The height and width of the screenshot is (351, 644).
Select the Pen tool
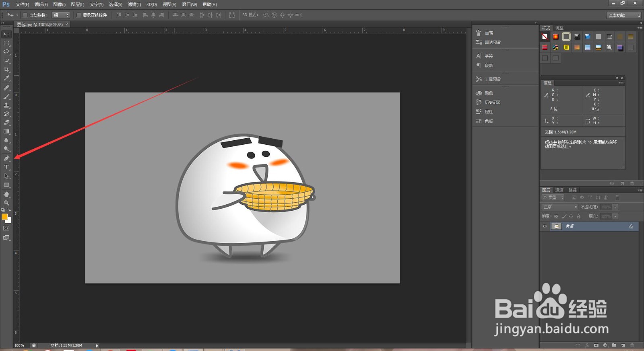(6, 158)
